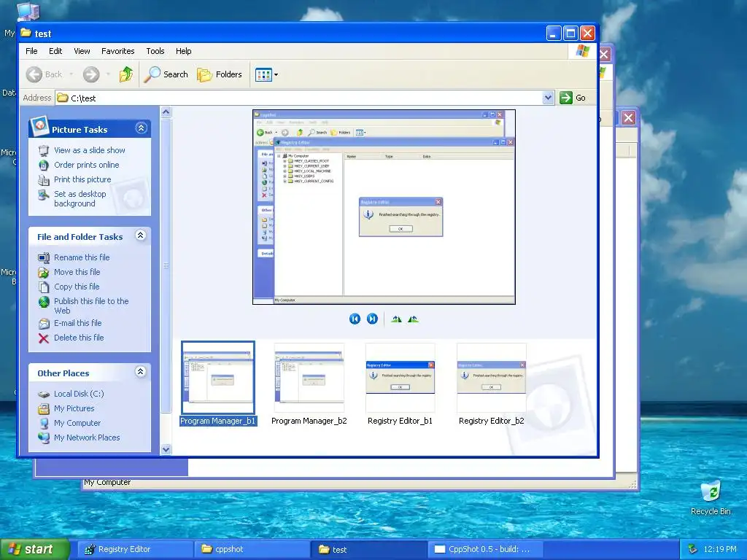This screenshot has height=560, width=747.
Task: Open the Start menu
Action: (34, 549)
